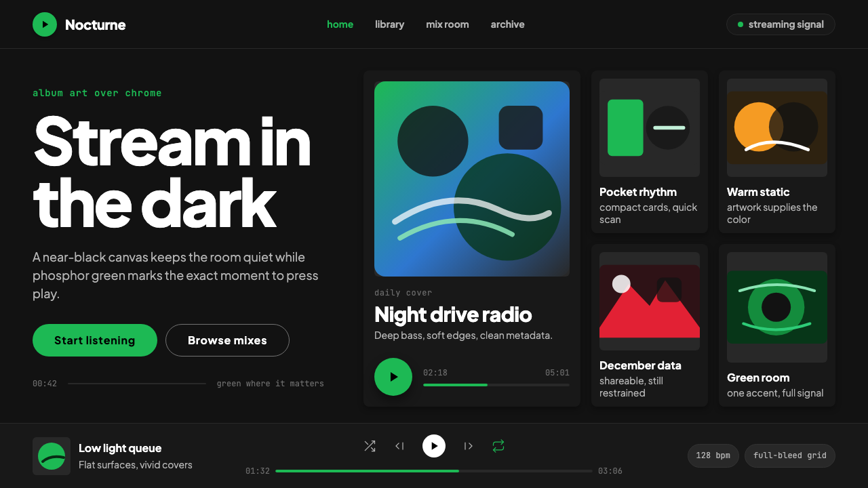Seek on the Night drive radio progress bar
Viewport: 868px width, 488px height.
pos(496,385)
